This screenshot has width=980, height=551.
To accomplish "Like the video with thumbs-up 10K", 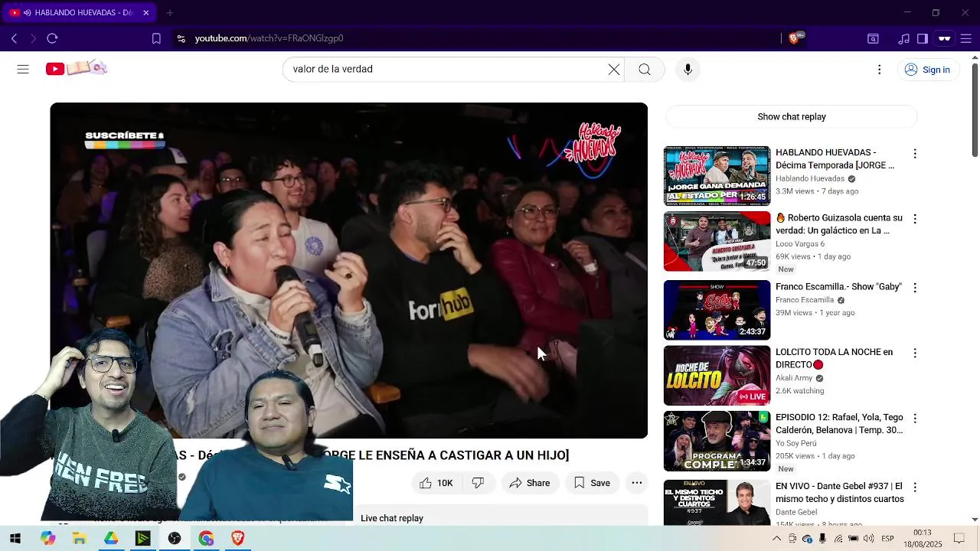I will (436, 483).
